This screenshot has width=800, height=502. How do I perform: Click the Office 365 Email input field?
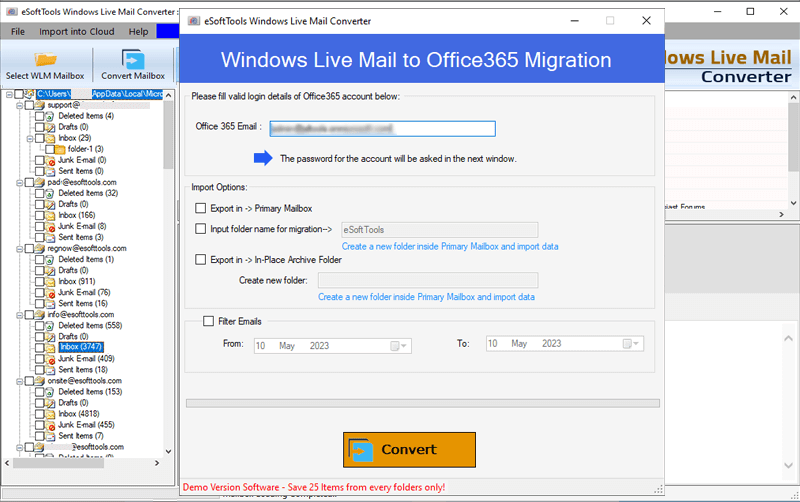pos(382,129)
